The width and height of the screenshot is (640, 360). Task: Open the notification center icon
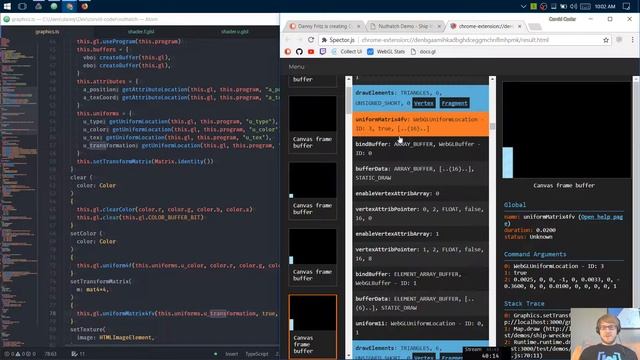coord(627,6)
